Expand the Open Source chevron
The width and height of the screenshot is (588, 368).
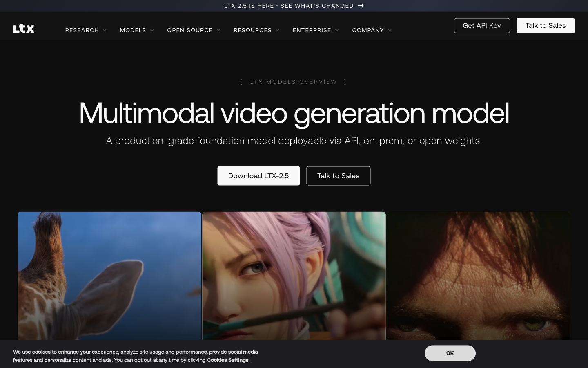point(218,30)
